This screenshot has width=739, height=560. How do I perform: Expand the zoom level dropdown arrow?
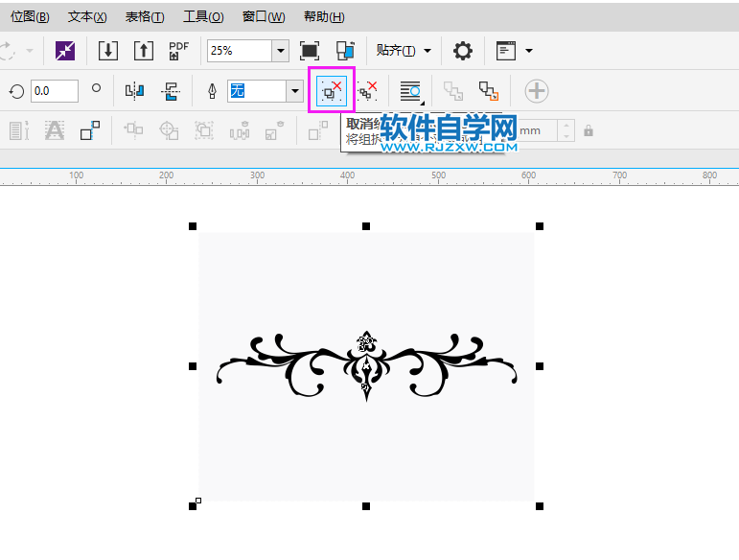(x=281, y=51)
